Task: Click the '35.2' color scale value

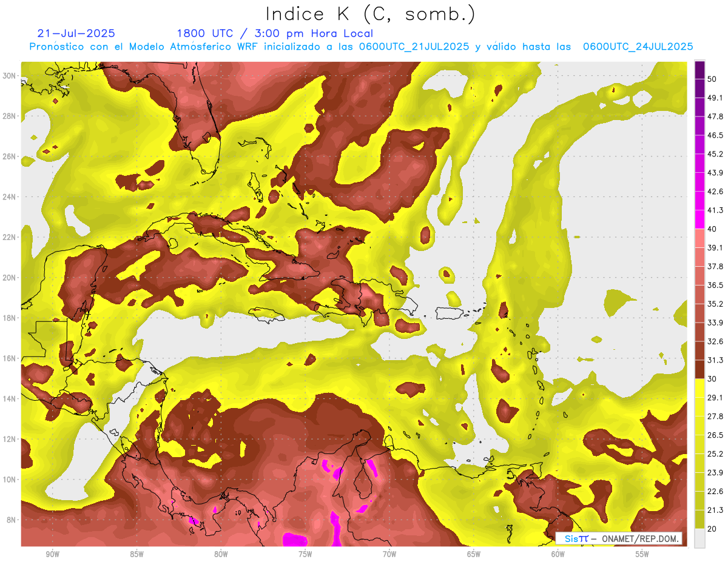Action: pos(715,304)
